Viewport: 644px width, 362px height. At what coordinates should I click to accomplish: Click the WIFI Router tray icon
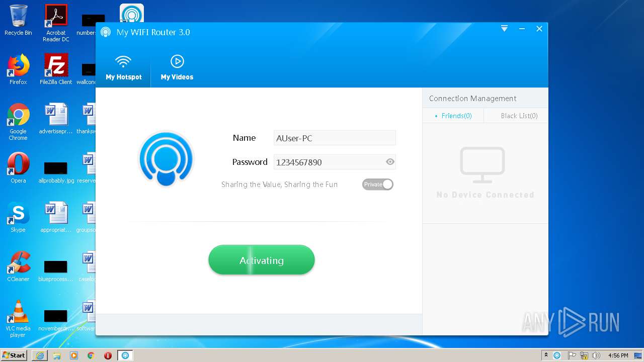click(x=557, y=355)
